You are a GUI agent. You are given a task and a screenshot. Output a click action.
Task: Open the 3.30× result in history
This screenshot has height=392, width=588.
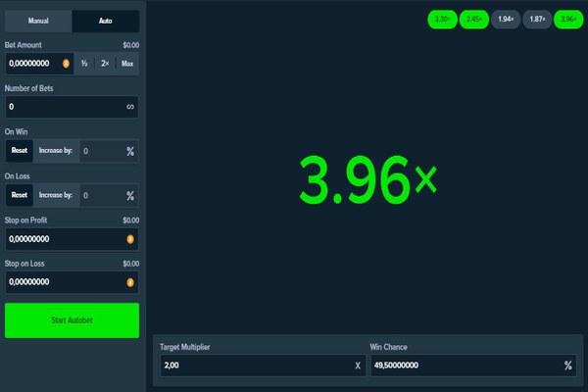[x=443, y=19]
